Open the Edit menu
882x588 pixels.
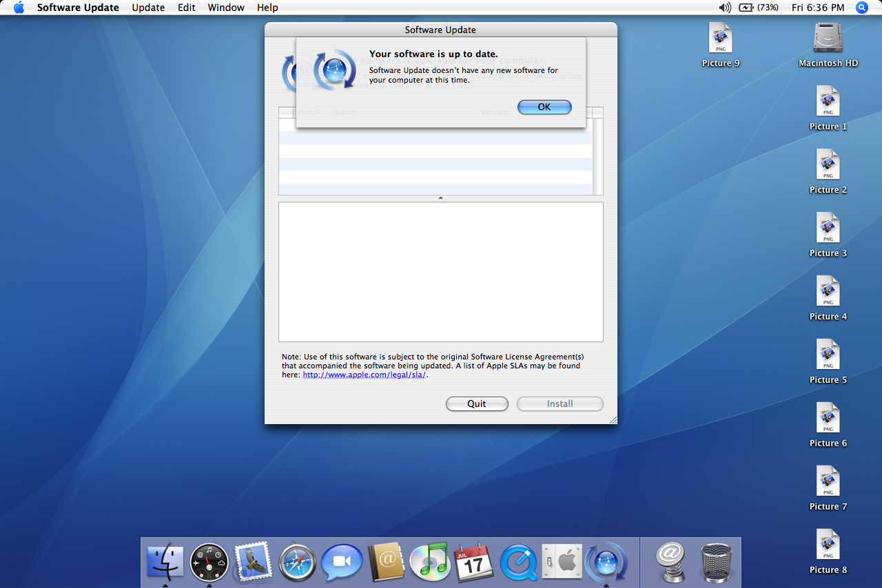187,8
